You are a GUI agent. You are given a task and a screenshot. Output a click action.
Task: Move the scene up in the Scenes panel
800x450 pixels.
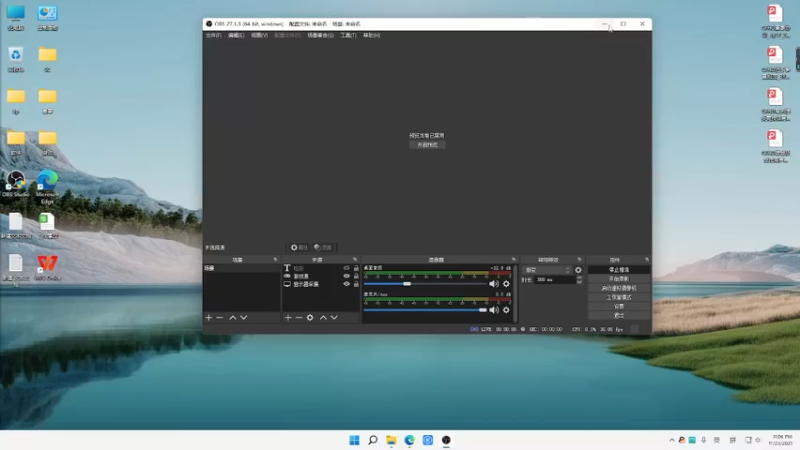(233, 317)
